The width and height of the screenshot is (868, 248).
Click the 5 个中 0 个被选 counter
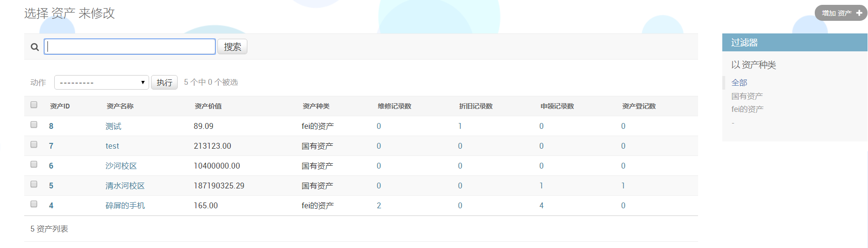(x=211, y=82)
